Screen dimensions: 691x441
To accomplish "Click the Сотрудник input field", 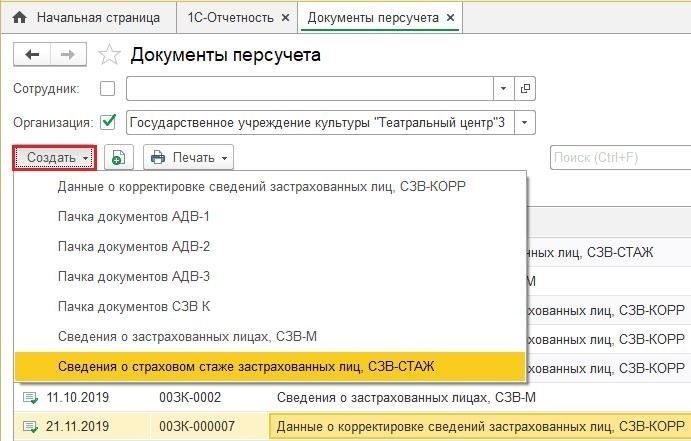I will click(309, 89).
